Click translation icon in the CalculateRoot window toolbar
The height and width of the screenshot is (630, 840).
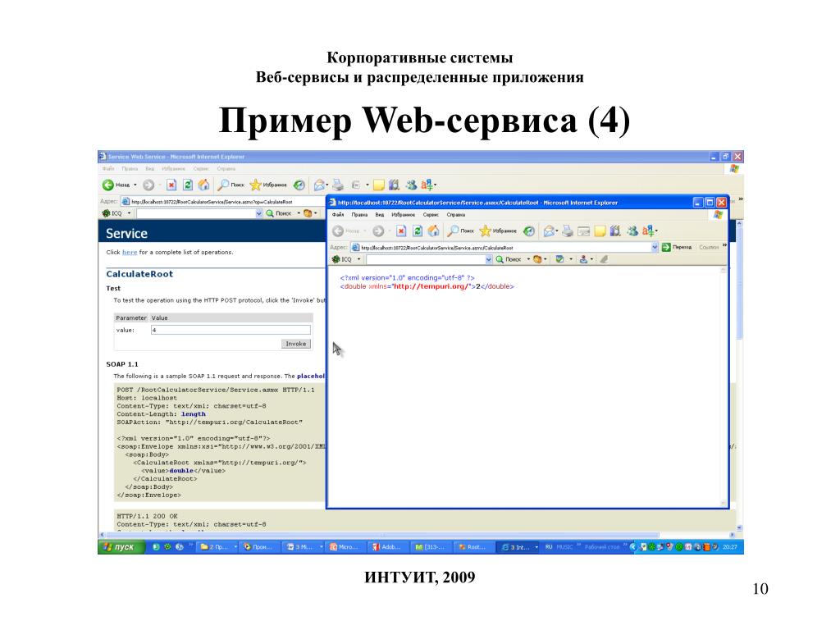(648, 231)
